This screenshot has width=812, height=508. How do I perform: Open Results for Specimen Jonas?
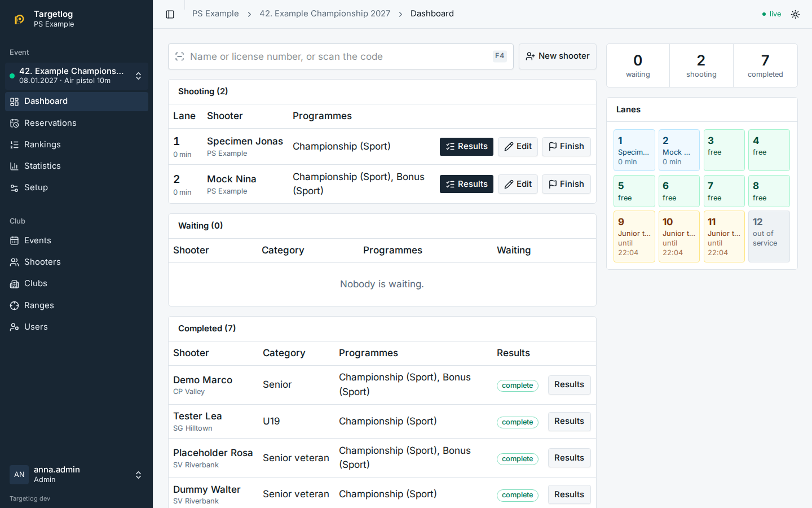point(466,147)
